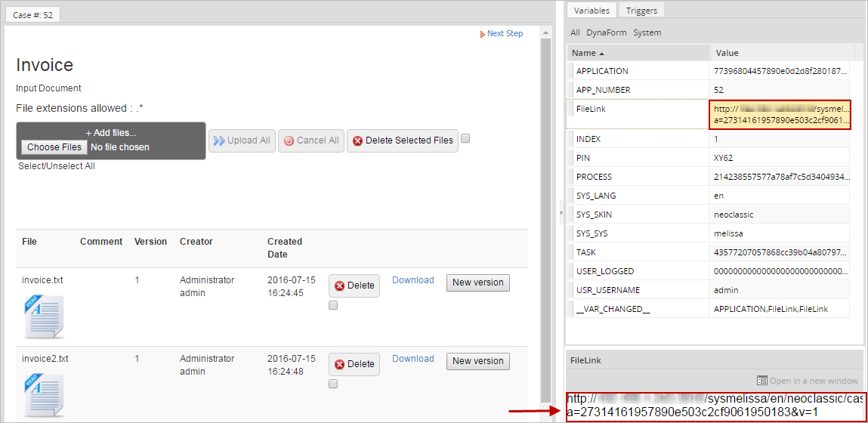Toggle the Select/Unselect All checkbox

pos(465,139)
